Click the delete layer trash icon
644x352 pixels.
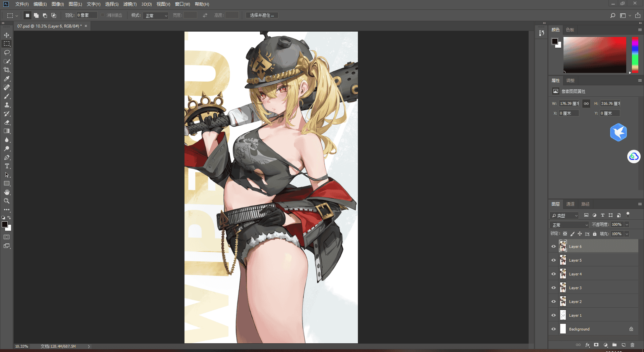[632, 345]
